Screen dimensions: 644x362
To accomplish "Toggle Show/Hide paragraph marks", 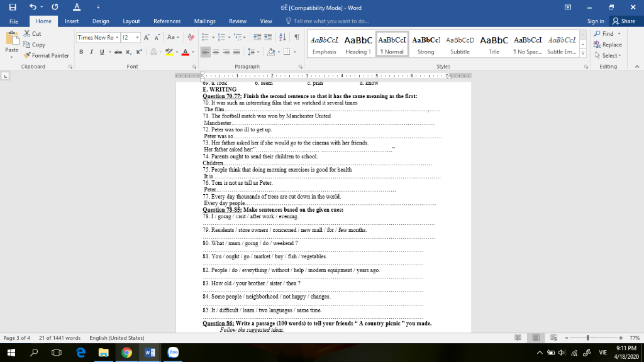I will click(x=297, y=37).
